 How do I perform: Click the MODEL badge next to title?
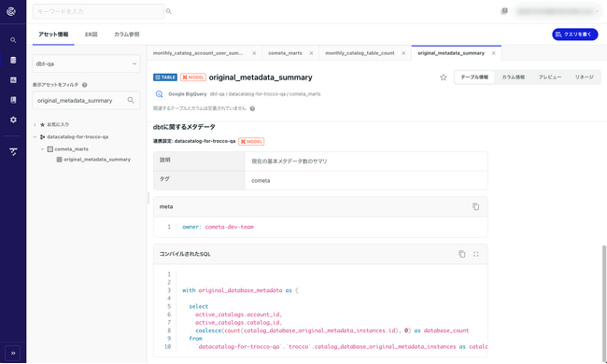(193, 77)
